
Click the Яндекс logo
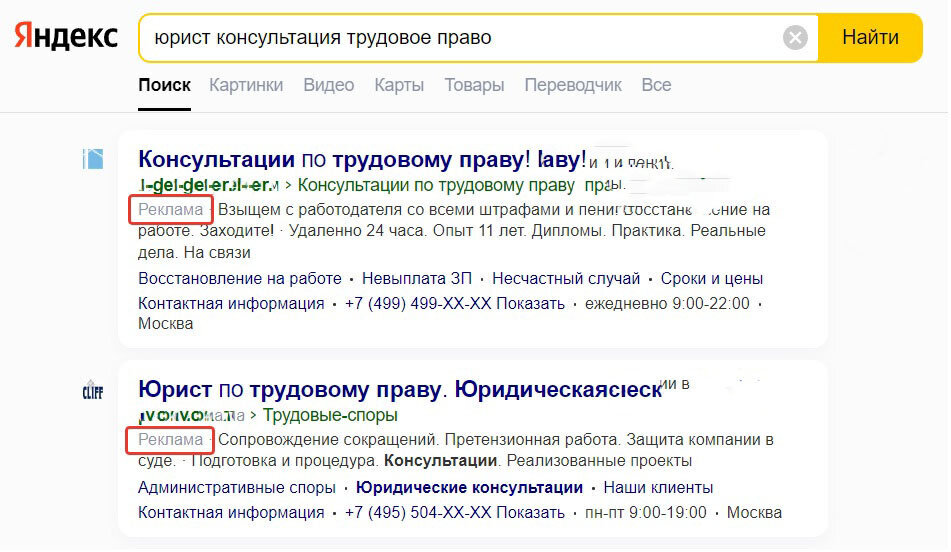(66, 36)
